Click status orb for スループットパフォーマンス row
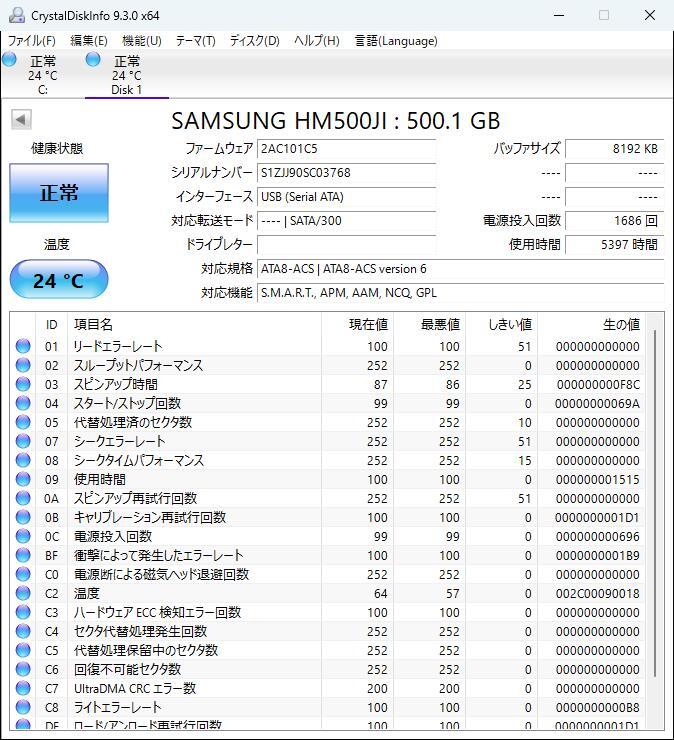Viewport: 674px width, 740px height. pos(23,365)
